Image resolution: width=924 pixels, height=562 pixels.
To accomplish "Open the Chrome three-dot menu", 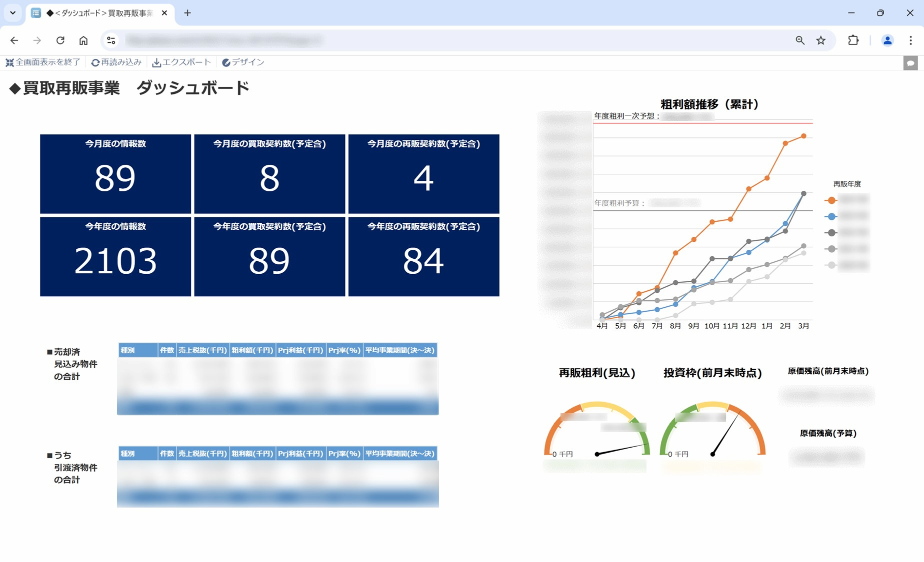I will click(910, 40).
